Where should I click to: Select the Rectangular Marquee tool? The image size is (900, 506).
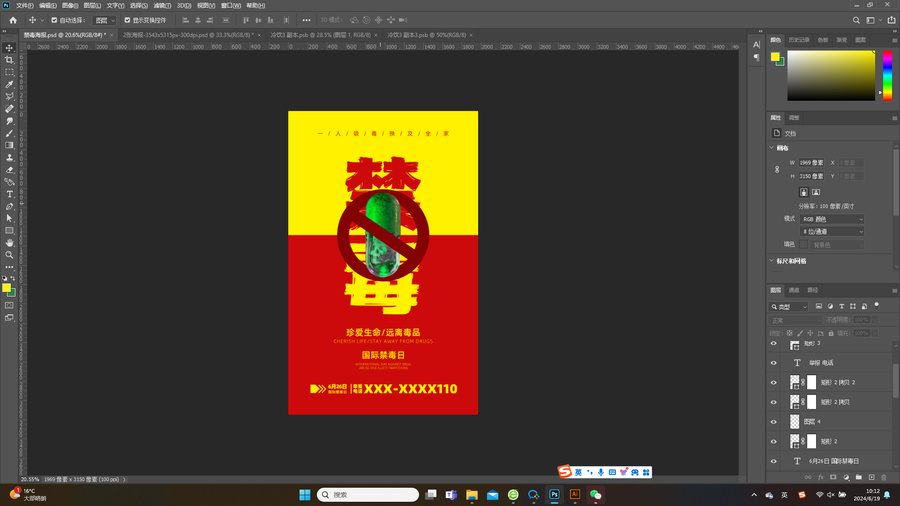9,72
